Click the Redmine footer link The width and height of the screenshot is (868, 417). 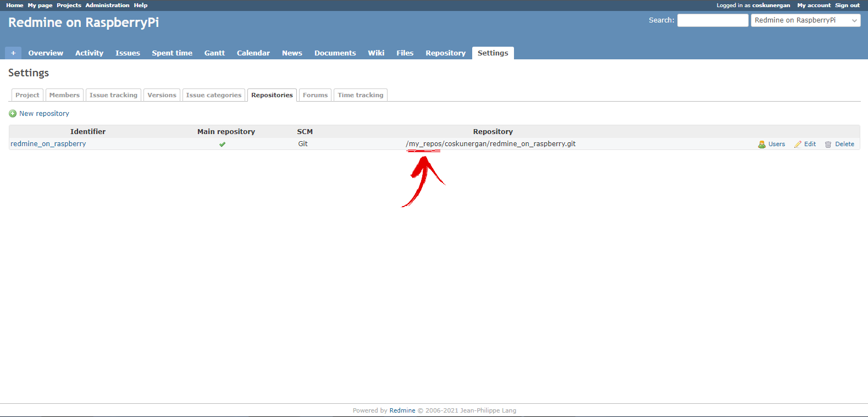402,410
